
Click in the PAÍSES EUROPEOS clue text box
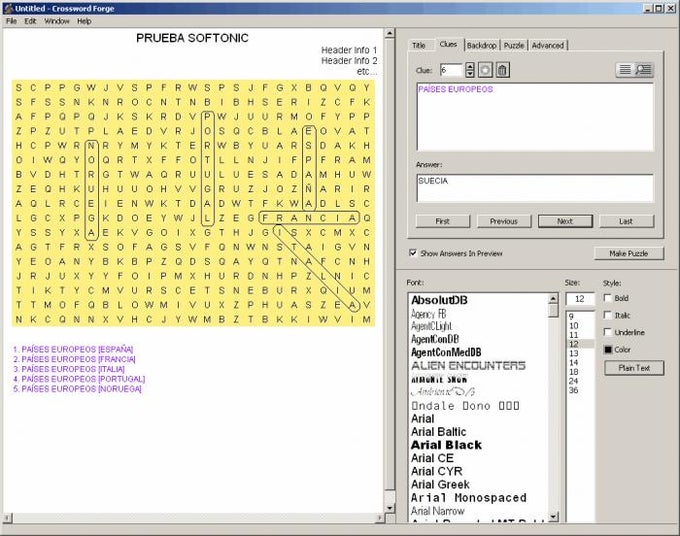[x=535, y=117]
